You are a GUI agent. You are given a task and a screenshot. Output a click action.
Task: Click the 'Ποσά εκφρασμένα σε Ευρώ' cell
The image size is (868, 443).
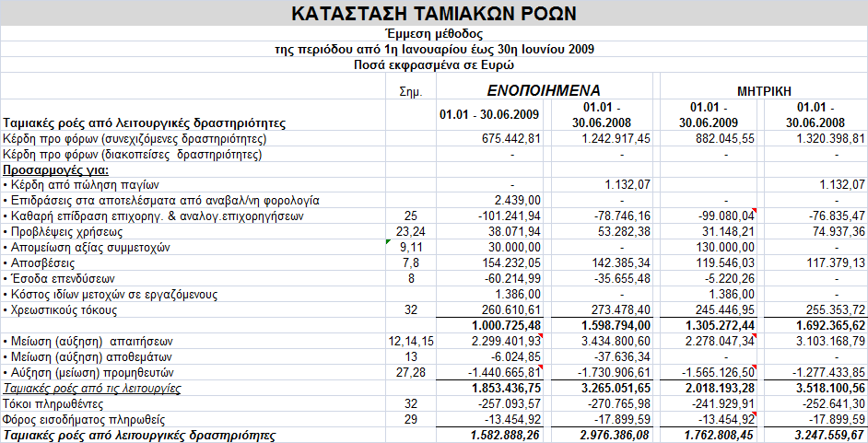point(434,64)
